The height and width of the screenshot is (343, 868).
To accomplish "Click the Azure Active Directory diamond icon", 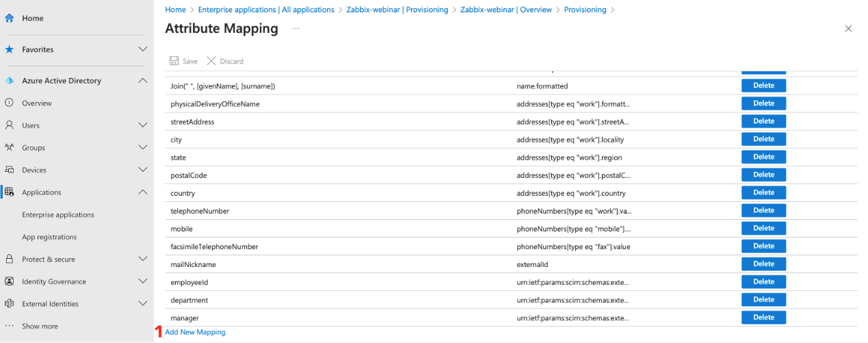I will click(x=10, y=81).
